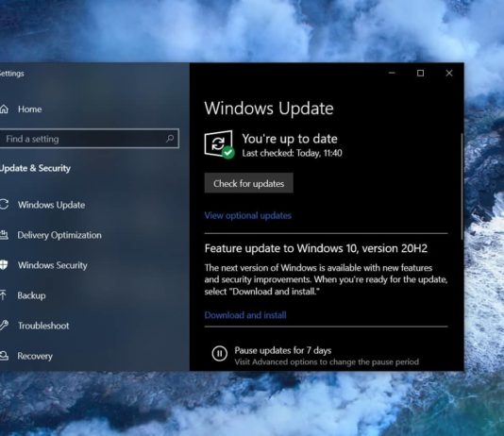This screenshot has height=436, width=504.
Task: Click the Update & Security heading
Action: click(x=35, y=168)
